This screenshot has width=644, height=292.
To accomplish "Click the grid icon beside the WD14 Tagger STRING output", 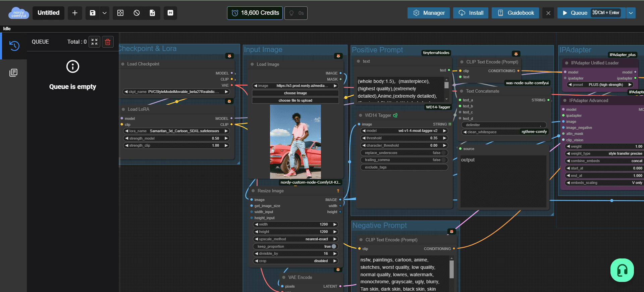I will point(450,124).
